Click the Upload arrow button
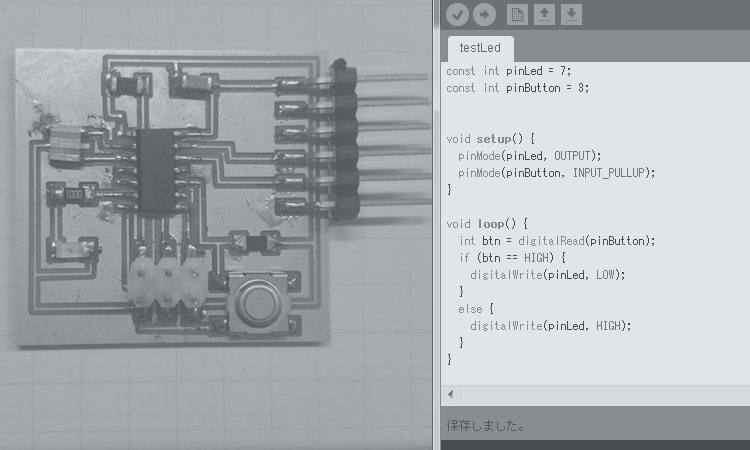The image size is (750, 450). click(x=485, y=14)
